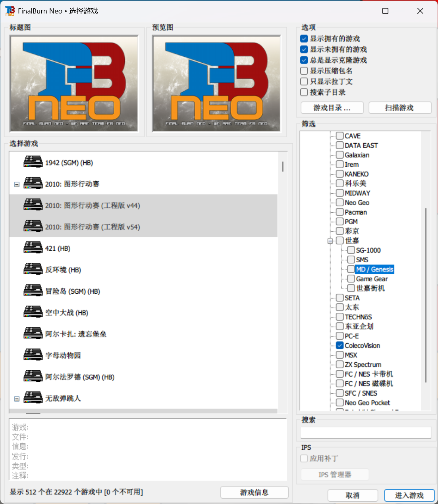438x504 pixels.
Task: Click the arcade icon beside 冒险岛 (SGM) (HB)
Action: [33, 290]
